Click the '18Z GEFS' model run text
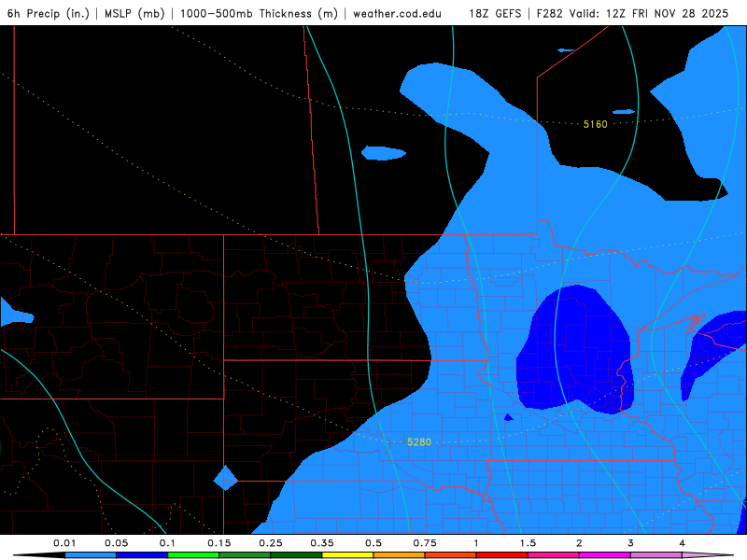747x560 pixels. click(x=496, y=13)
